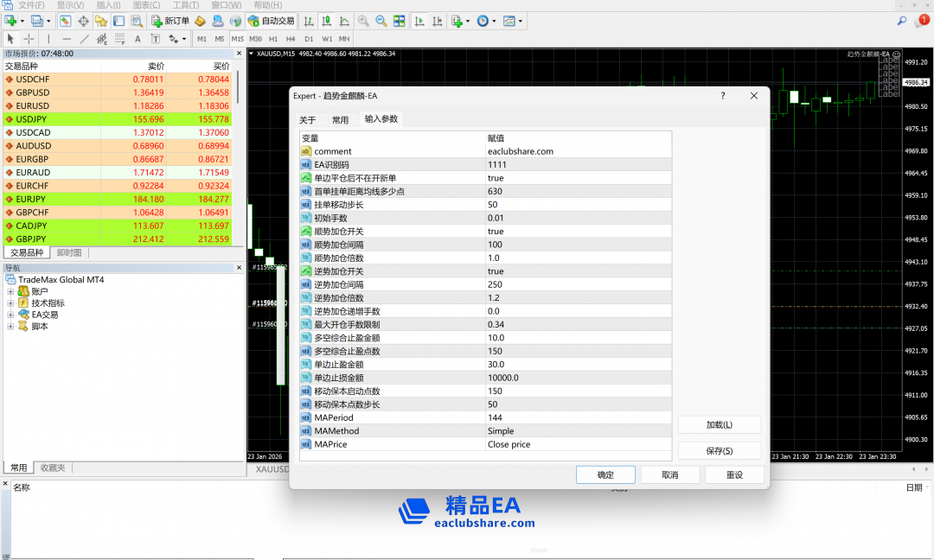Click the 初始手数 value 0.01
The height and width of the screenshot is (560, 934).
pos(496,218)
